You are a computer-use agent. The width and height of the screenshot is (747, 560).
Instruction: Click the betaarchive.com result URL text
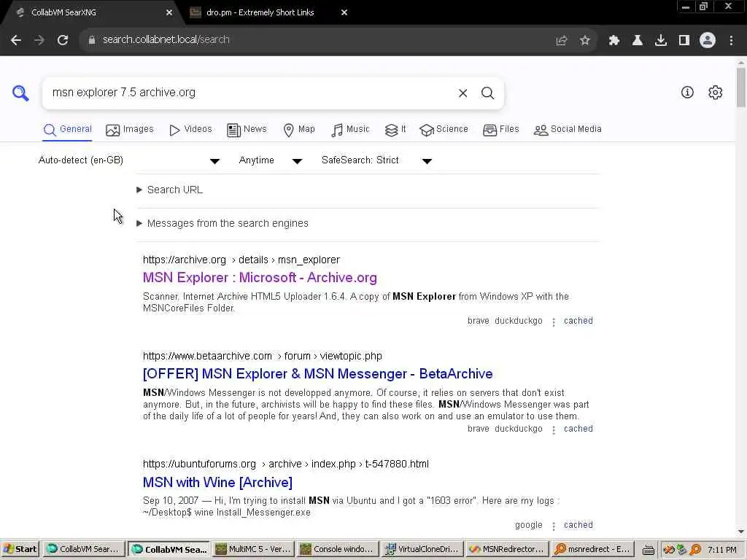pos(263,356)
